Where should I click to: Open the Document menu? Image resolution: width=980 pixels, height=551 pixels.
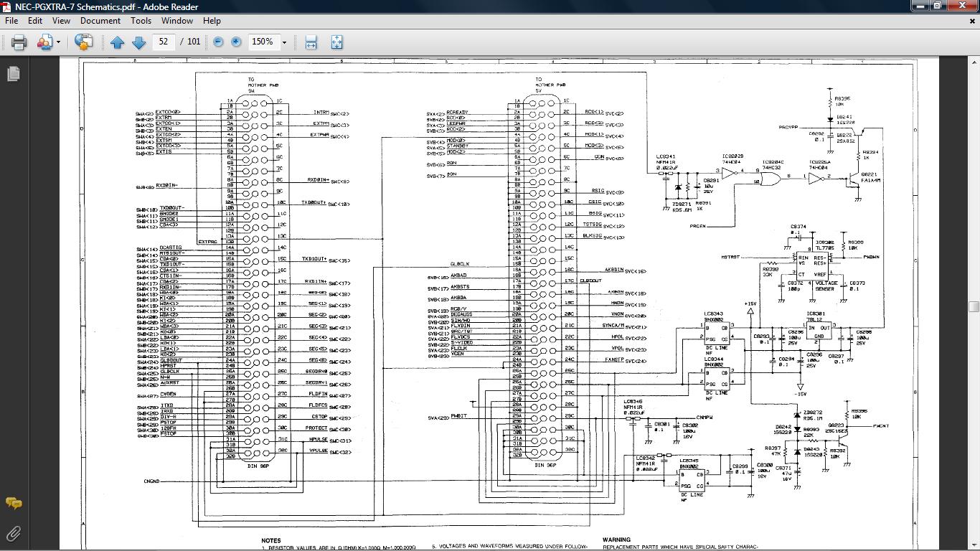100,21
